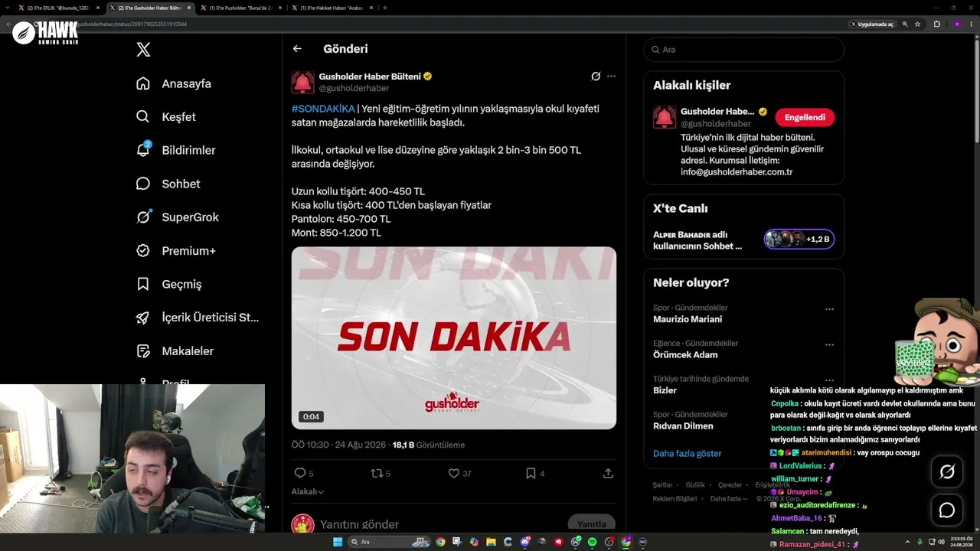Open the Windows Start menu
This screenshot has width=980, height=551.
337,542
